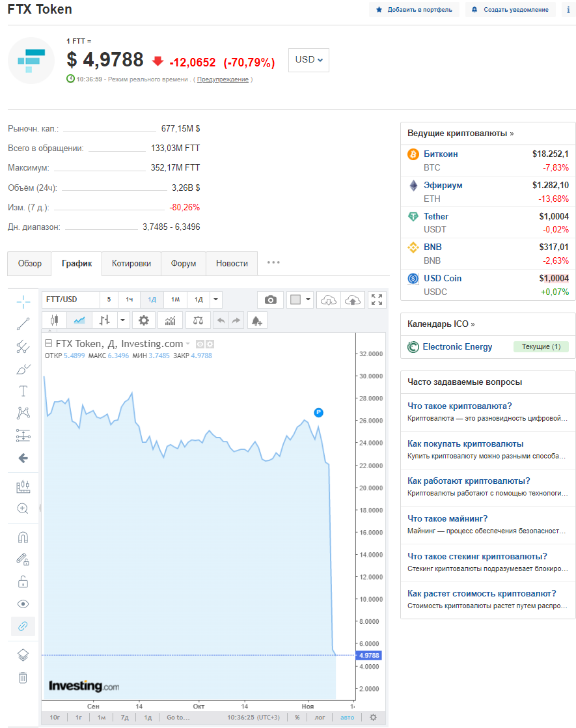
Task: Select the magnet snap tool
Action: (23, 537)
